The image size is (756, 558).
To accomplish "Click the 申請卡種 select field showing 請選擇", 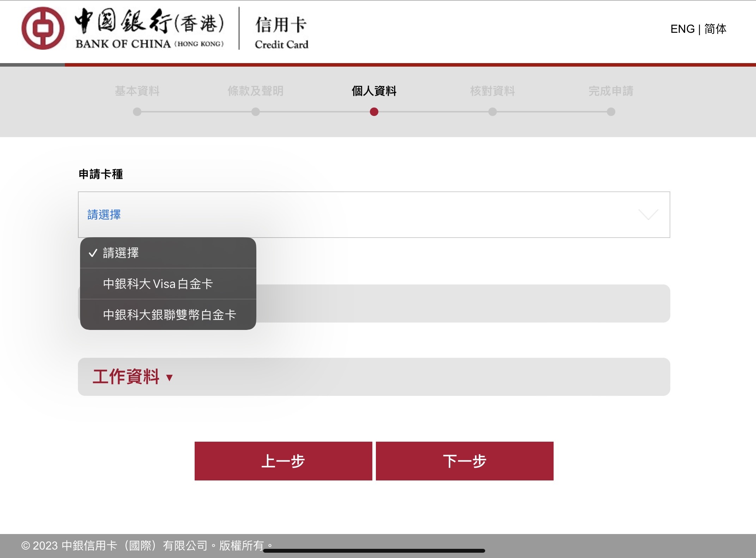I will pyautogui.click(x=374, y=215).
